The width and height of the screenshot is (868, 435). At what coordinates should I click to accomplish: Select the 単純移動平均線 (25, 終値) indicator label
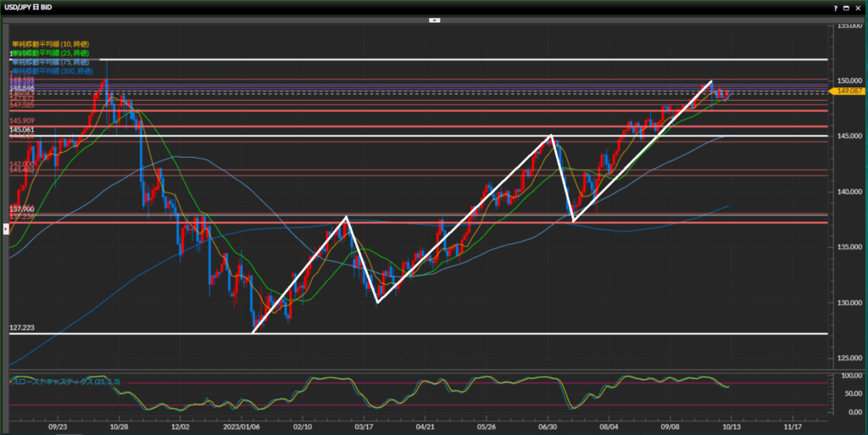click(50, 53)
